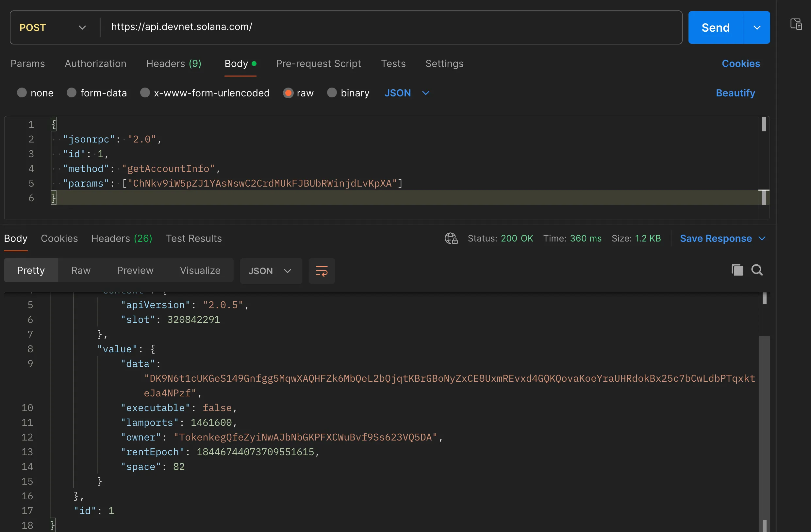The height and width of the screenshot is (532, 811).
Task: Click the Visualize view option
Action: [200, 270]
